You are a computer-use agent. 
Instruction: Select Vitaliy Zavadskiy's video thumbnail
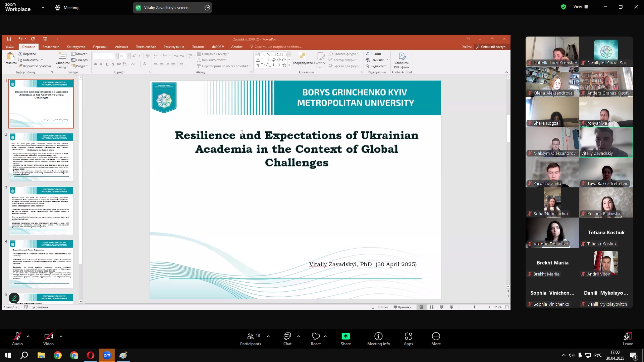(x=606, y=142)
